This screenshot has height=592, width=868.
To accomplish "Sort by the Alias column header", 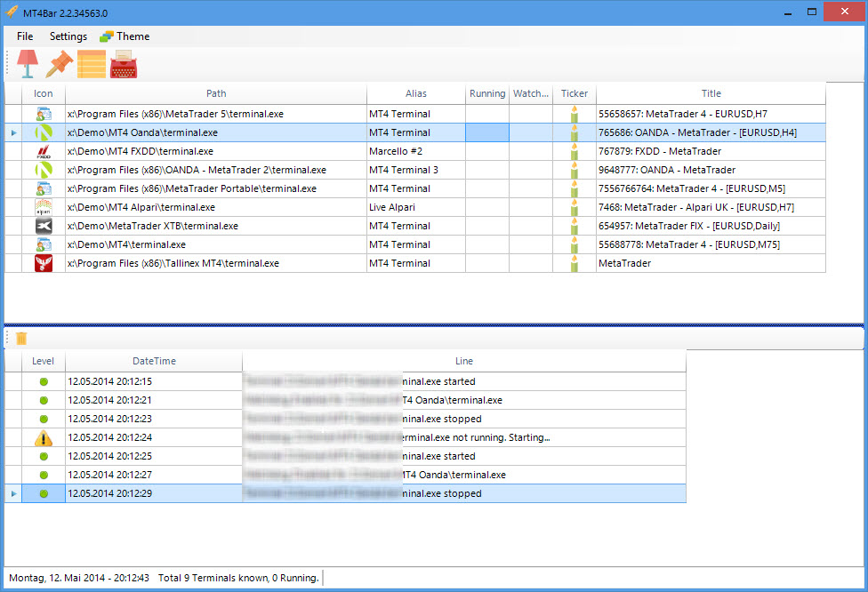I will pos(415,93).
